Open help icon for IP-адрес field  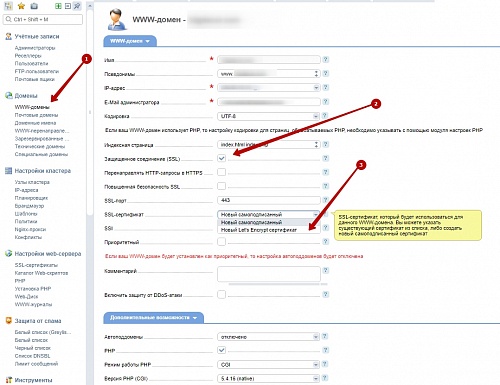click(326, 87)
